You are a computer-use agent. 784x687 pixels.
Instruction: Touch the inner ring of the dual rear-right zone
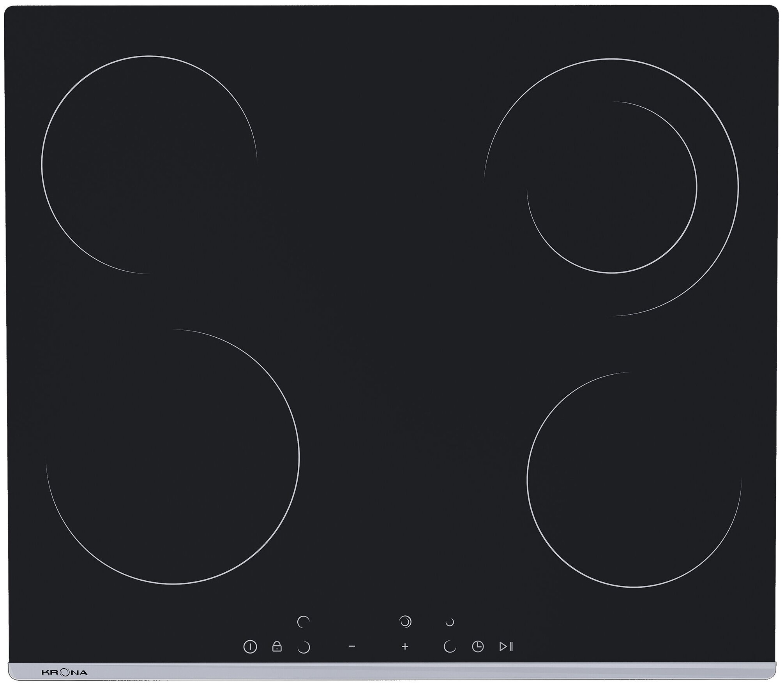tap(612, 187)
